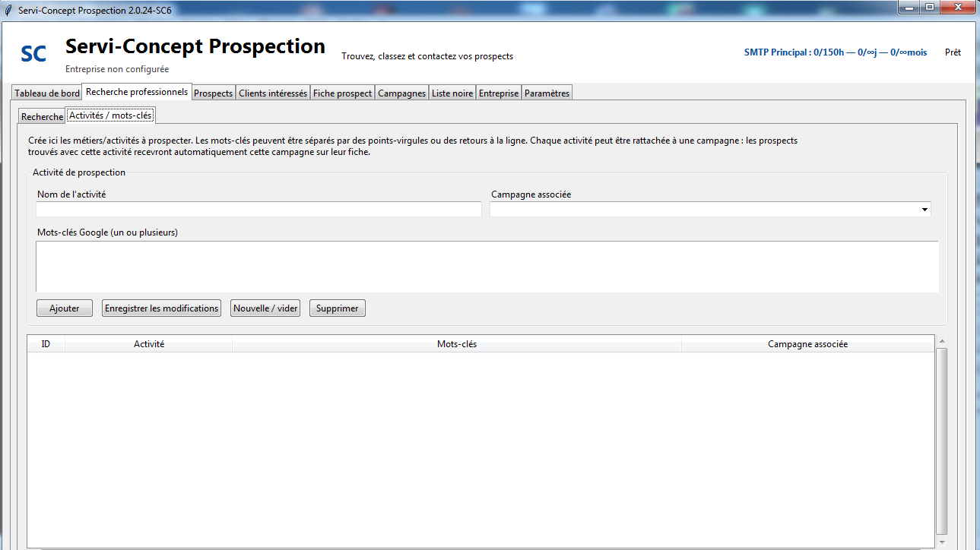Image resolution: width=980 pixels, height=550 pixels.
Task: Click the scrollbar down arrow
Action: click(942, 542)
